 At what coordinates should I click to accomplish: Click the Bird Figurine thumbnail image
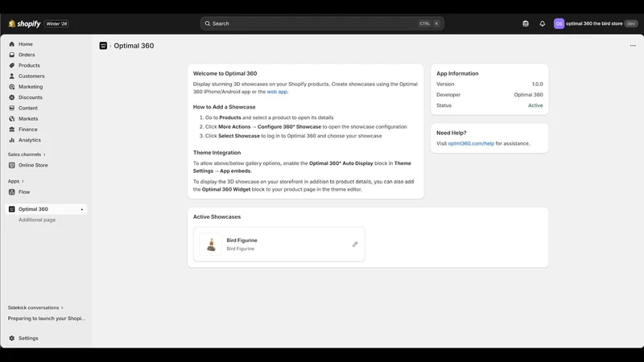click(211, 245)
